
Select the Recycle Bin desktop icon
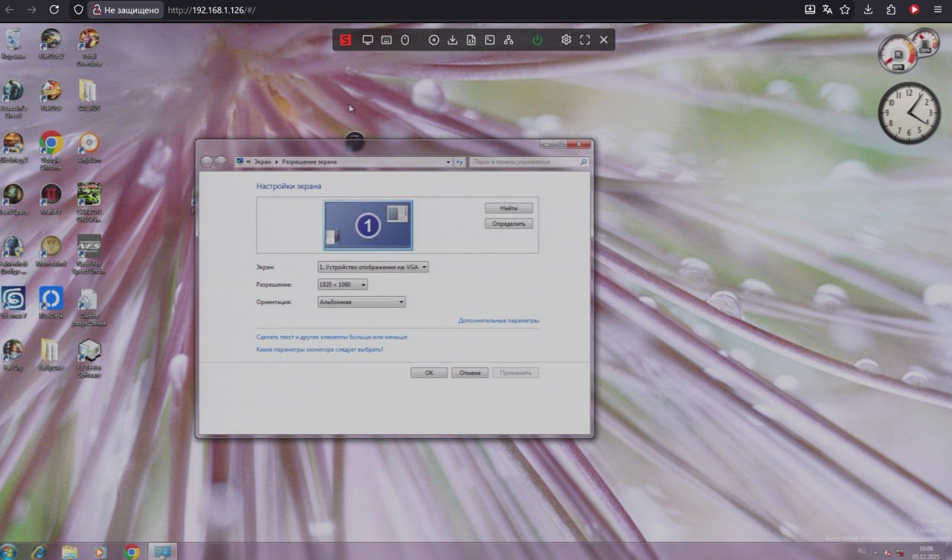coord(13,44)
